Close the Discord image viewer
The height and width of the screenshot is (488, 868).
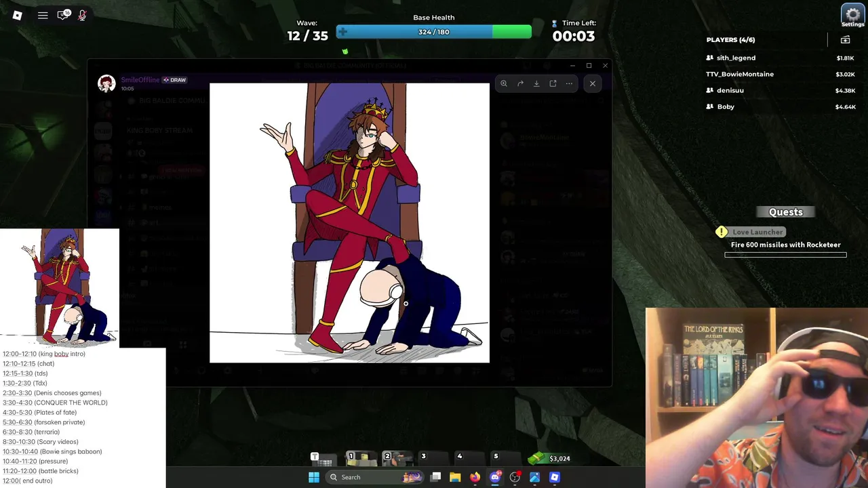click(593, 83)
